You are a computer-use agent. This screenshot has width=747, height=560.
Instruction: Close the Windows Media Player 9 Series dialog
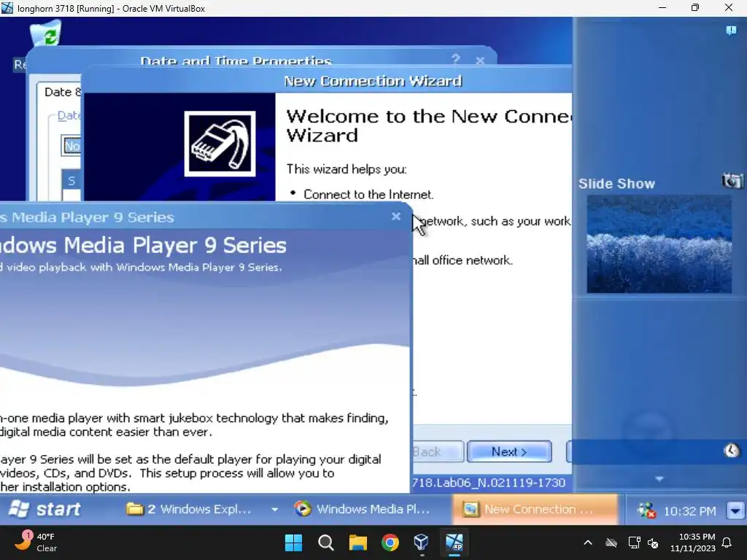(x=396, y=217)
